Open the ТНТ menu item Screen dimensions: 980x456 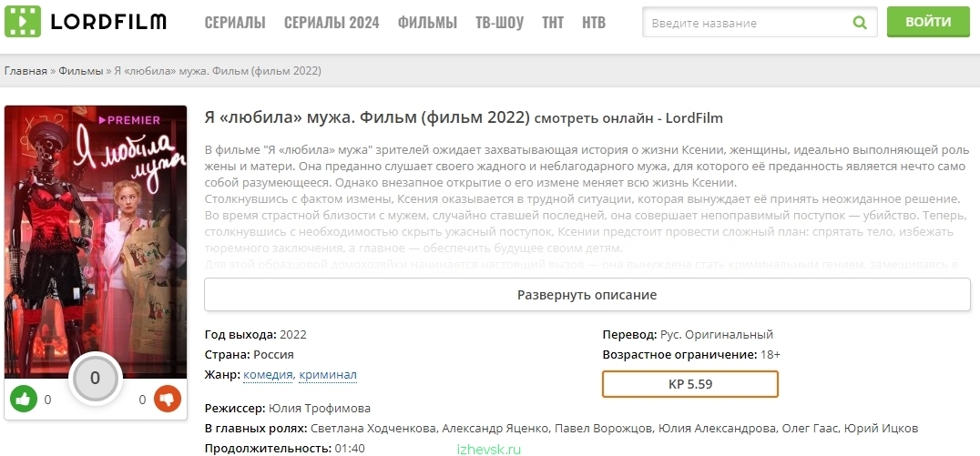[x=553, y=23]
